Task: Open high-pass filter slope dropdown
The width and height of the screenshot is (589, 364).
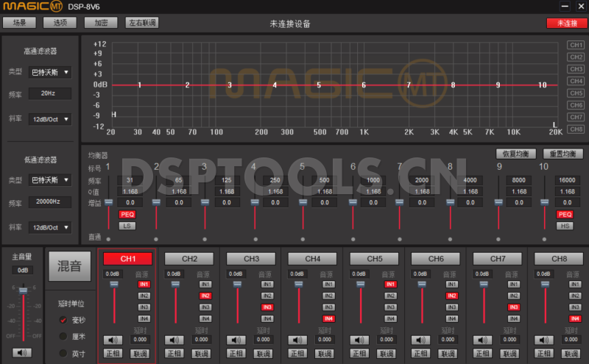Action: (50, 119)
